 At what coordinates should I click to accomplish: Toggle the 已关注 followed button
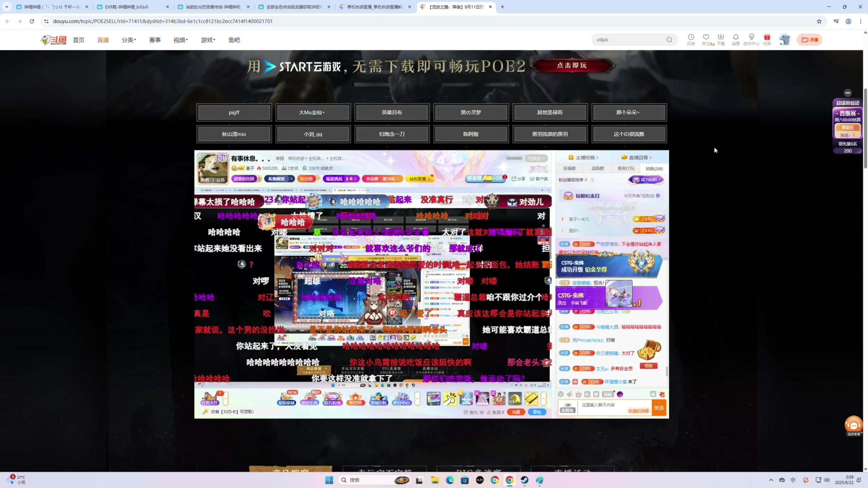(x=536, y=158)
